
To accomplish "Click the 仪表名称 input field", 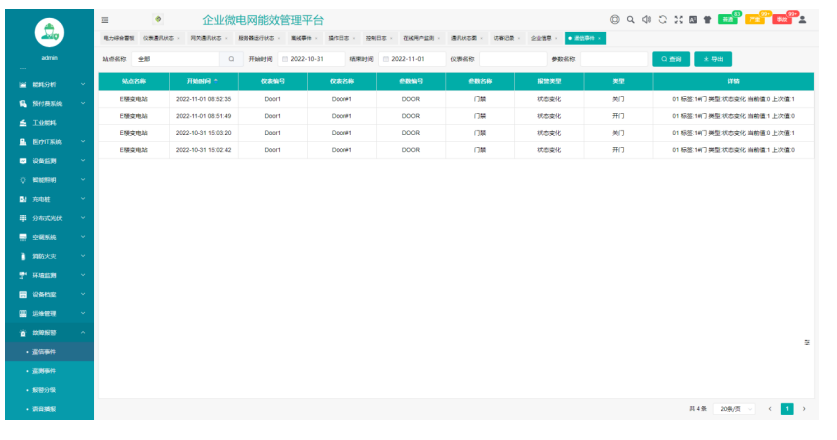I will 513,59.
